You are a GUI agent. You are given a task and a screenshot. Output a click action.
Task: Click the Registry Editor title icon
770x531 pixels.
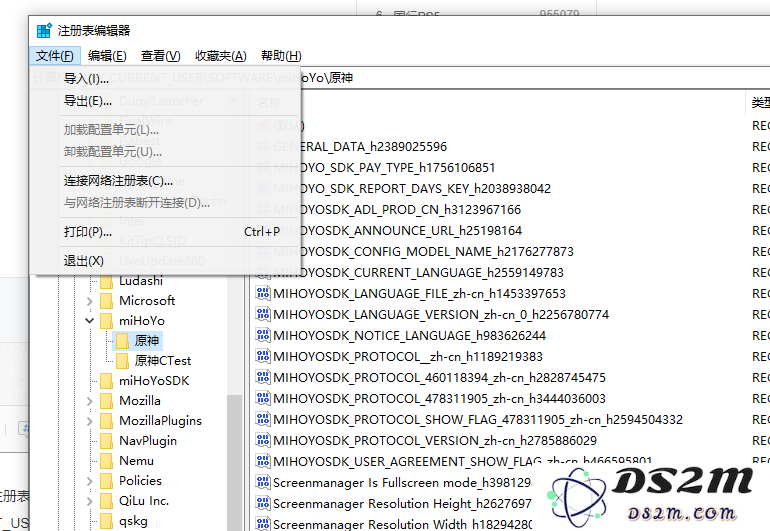click(44, 30)
